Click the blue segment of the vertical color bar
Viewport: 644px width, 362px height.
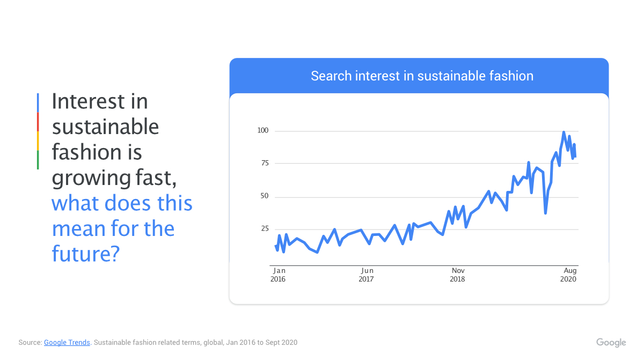click(x=38, y=103)
